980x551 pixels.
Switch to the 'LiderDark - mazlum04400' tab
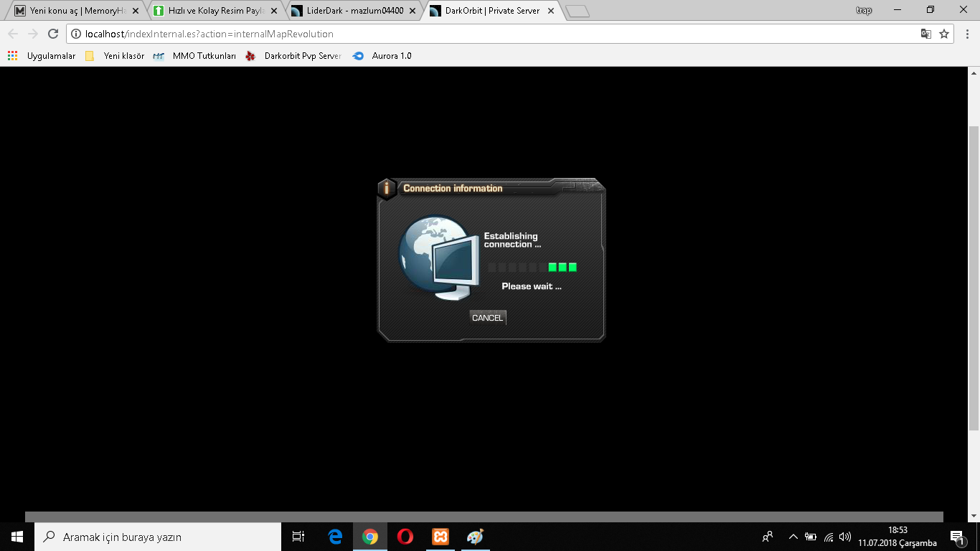(x=354, y=11)
